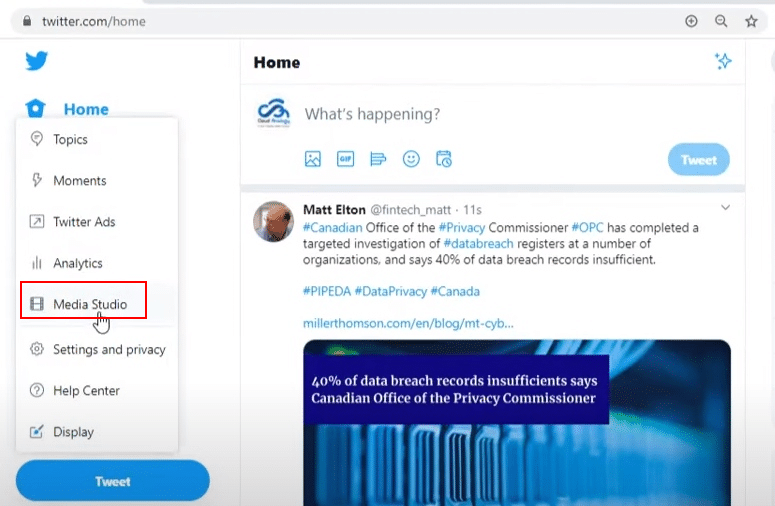Open Matt Elton's profile picture
This screenshot has height=506, width=775.
click(x=273, y=221)
